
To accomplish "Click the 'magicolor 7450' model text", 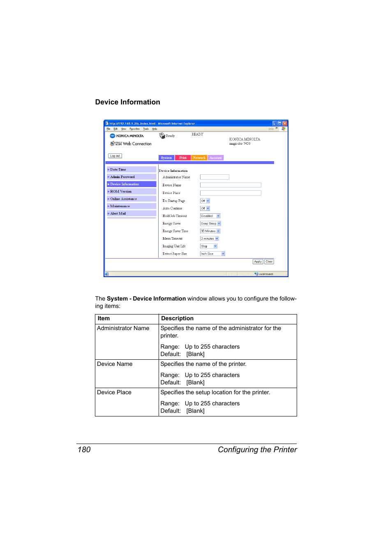I will pyautogui.click(x=240, y=144).
